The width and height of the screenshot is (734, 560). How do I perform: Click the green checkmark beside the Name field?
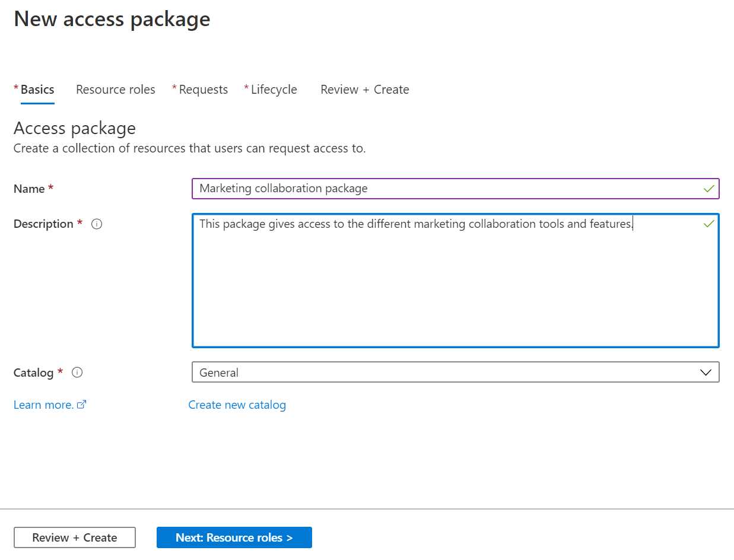click(x=708, y=189)
